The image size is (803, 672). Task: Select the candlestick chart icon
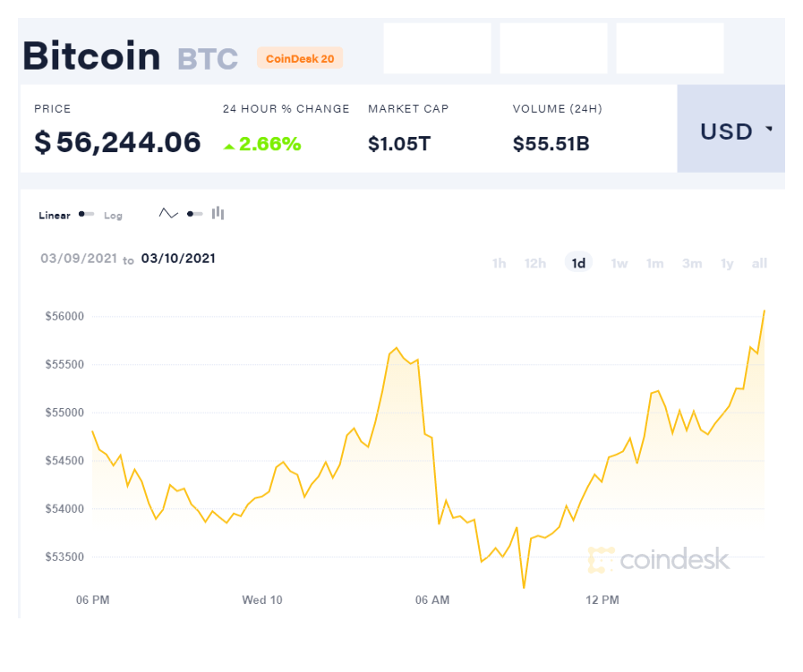point(218,213)
